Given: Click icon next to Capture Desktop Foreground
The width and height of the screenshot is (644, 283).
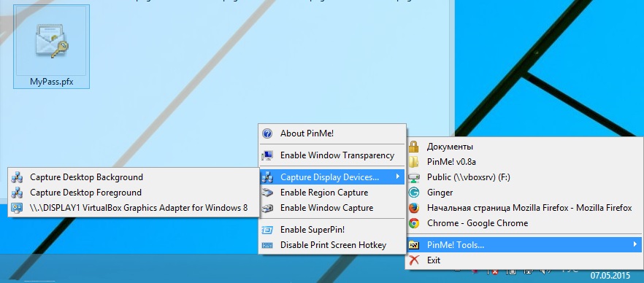Looking at the screenshot, I should tap(17, 193).
